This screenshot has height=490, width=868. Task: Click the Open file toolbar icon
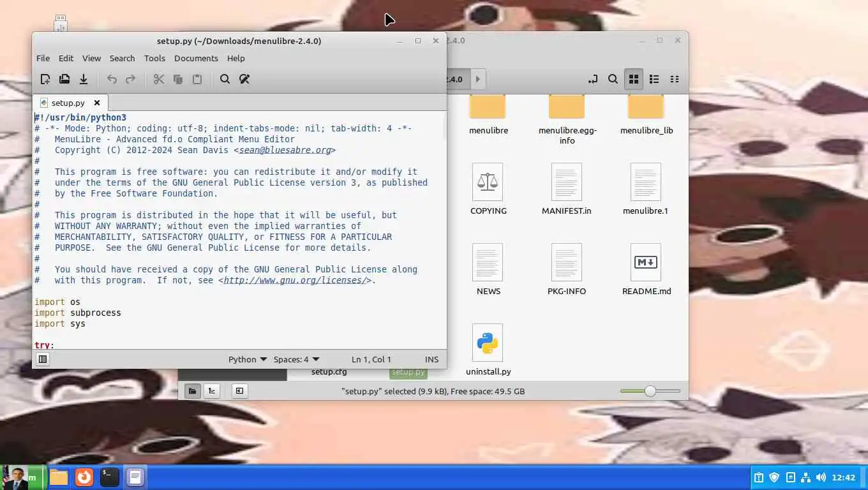[x=64, y=79]
